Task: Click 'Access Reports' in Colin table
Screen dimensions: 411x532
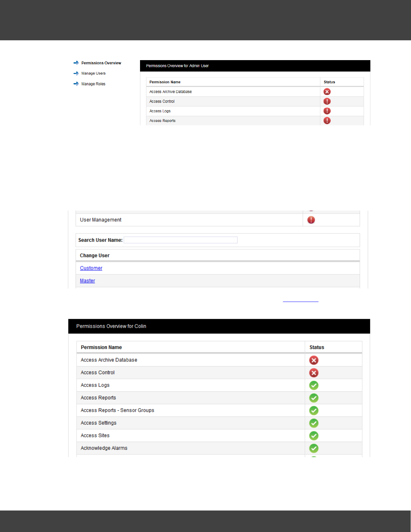Action: [98, 398]
